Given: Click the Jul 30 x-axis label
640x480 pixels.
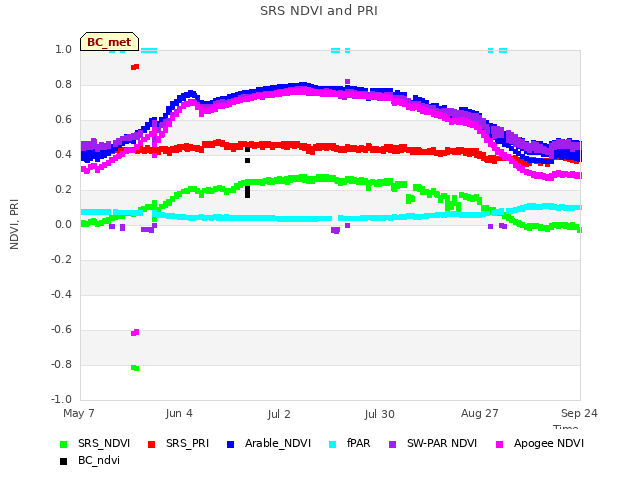Looking at the screenshot, I should (x=380, y=414).
